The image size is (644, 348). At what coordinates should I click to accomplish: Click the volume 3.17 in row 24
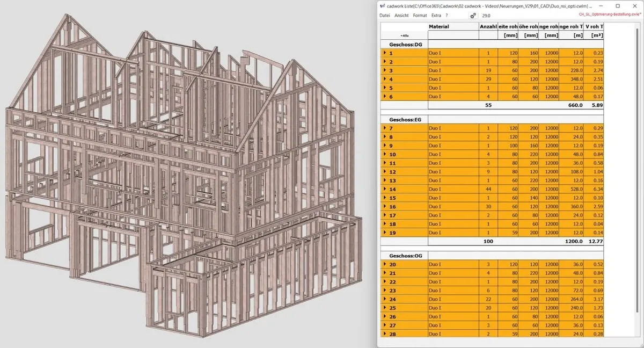click(x=594, y=299)
